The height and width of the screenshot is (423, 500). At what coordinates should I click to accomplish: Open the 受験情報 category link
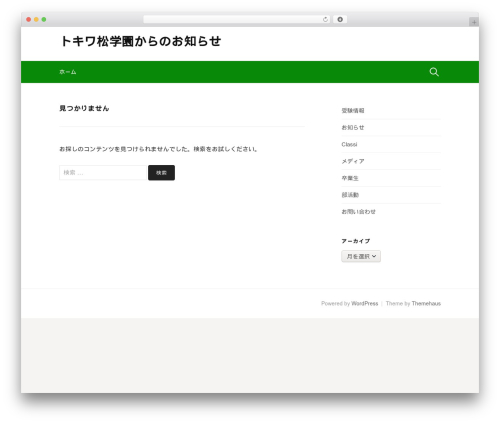(353, 111)
